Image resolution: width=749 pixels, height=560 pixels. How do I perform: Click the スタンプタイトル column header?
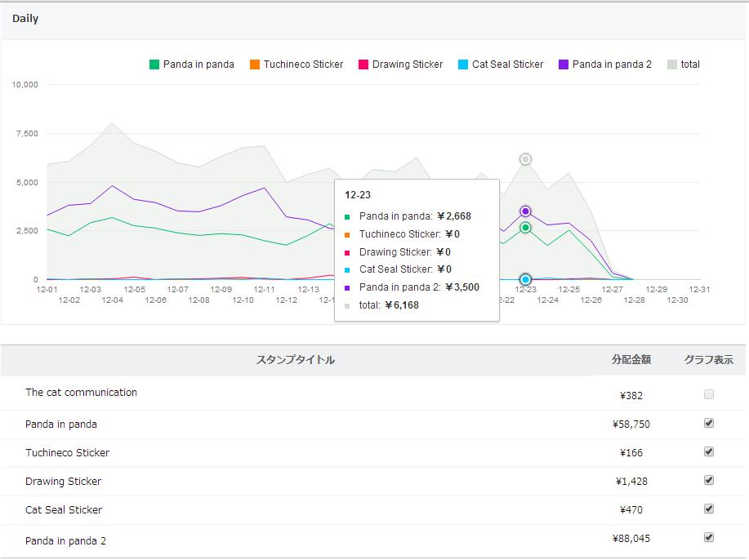tap(296, 360)
